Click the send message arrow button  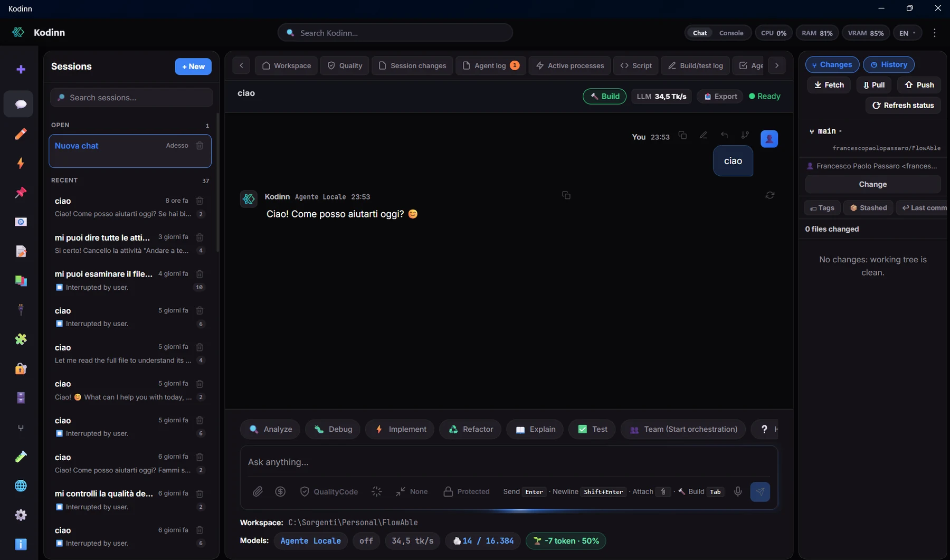click(760, 491)
